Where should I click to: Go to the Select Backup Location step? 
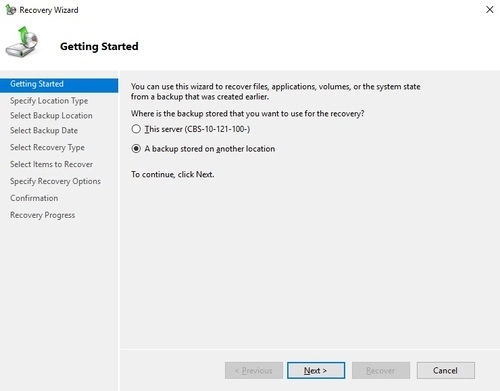pyautogui.click(x=51, y=116)
